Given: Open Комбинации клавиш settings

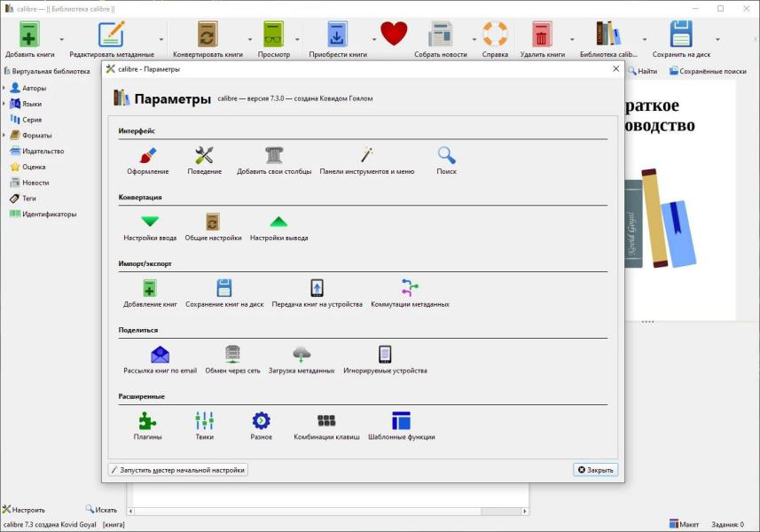Looking at the screenshot, I should pyautogui.click(x=326, y=426).
